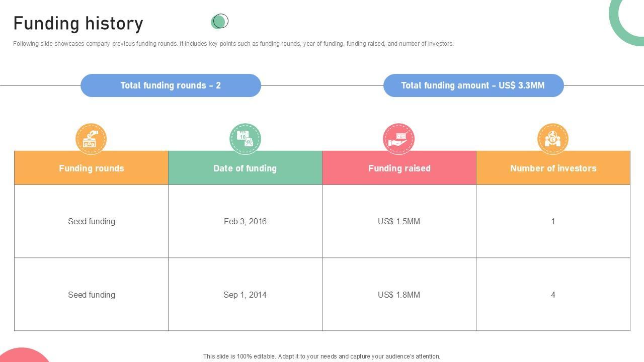Click the 100% editable footer note
This screenshot has width=644, height=362.
[321, 356]
